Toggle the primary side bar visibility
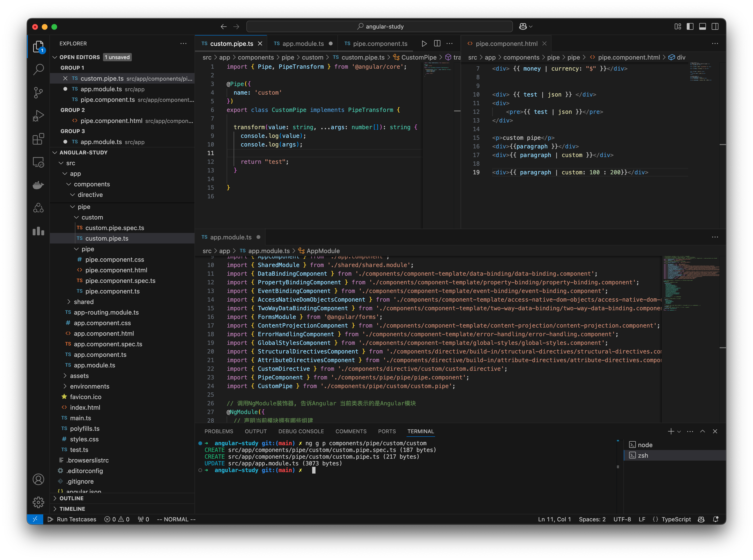The width and height of the screenshot is (753, 560). point(690,26)
